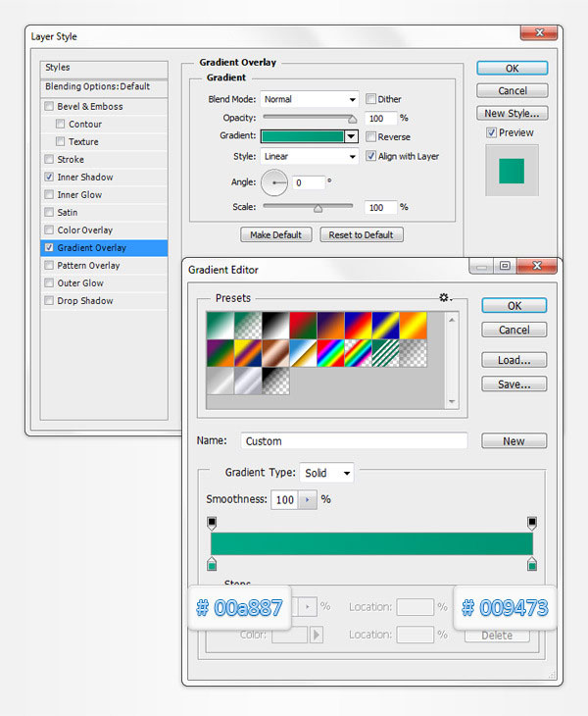Select the Gradient Overlay style entry

click(104, 248)
